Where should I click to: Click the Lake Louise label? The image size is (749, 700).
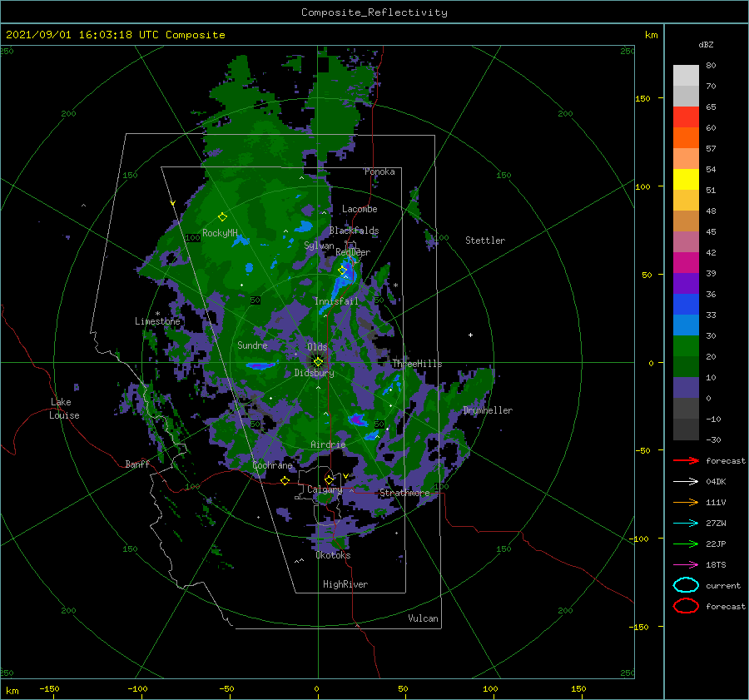(64, 409)
